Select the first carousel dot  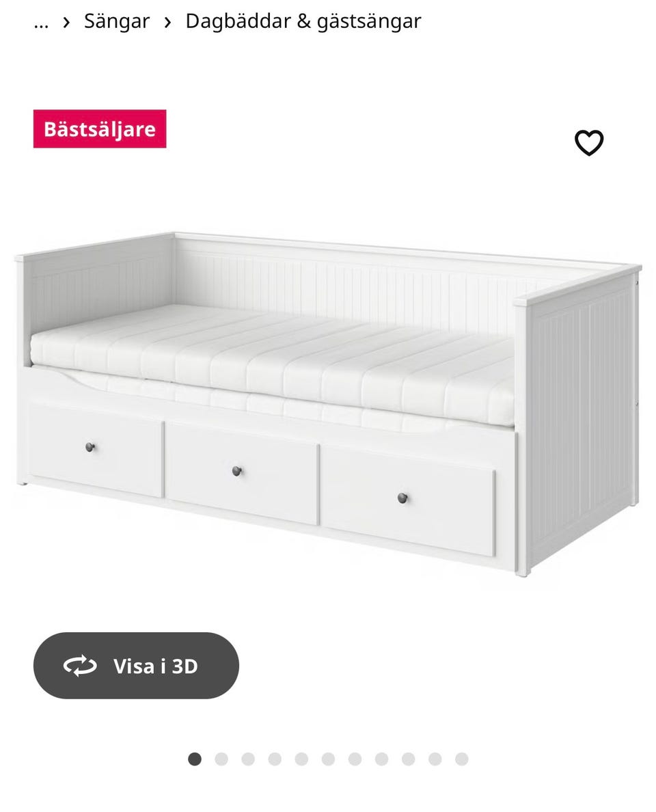pyautogui.click(x=195, y=759)
